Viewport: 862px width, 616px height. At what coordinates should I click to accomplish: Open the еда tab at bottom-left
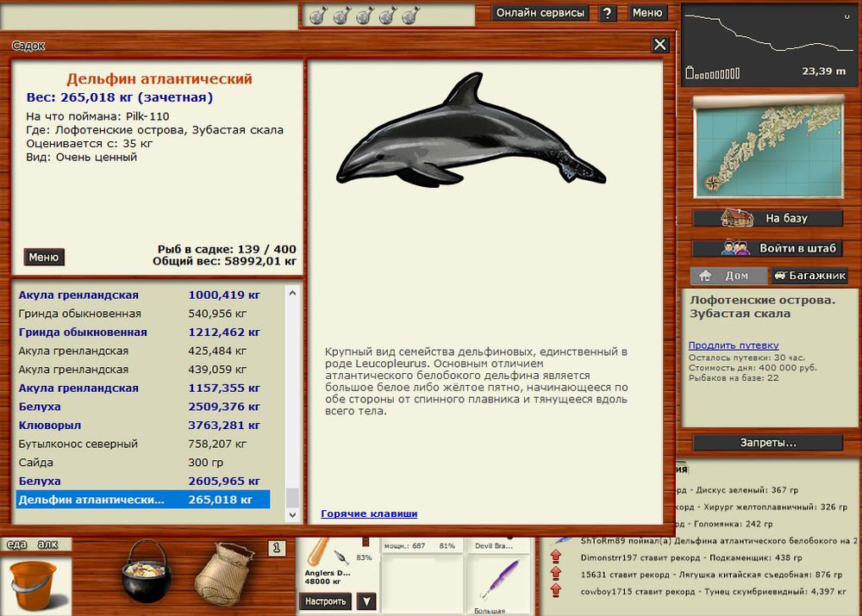pos(16,544)
